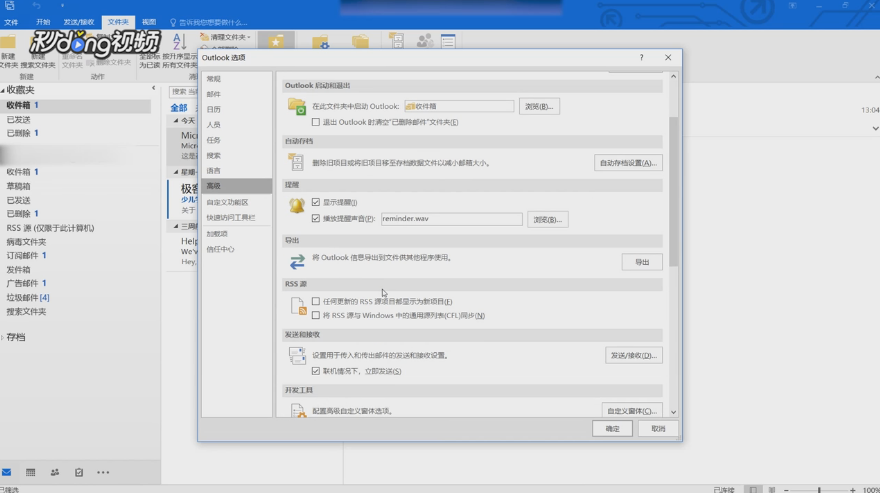Screen dimensions: 880x493
Task: Toggle empty deleted items on exit checkbox
Action: (316, 122)
